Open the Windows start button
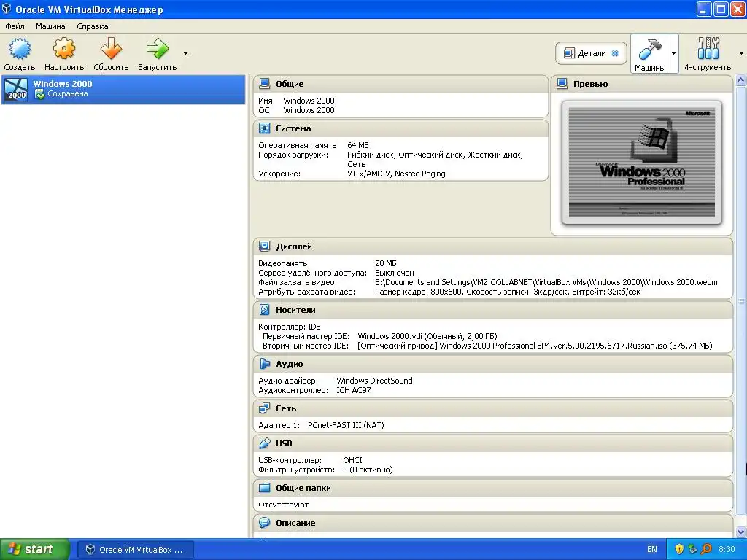Viewport: 747px width, 560px height. [x=35, y=549]
